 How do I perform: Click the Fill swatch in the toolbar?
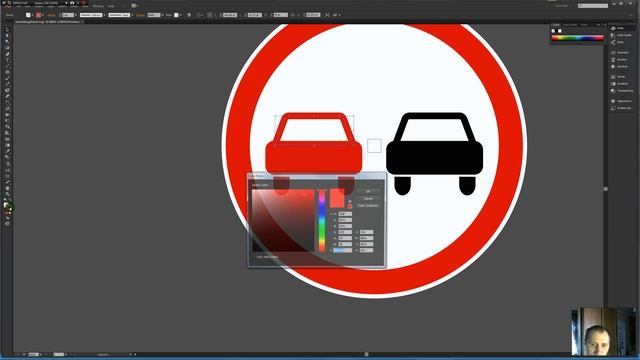coord(6,205)
